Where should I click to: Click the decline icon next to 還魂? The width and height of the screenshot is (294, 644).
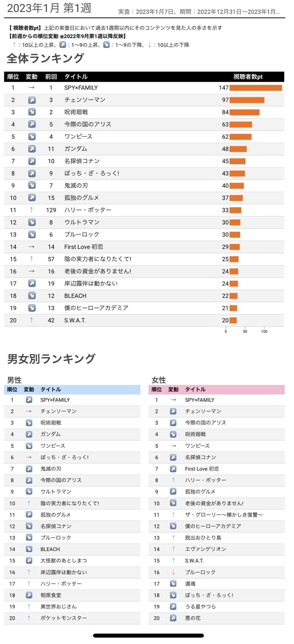coord(173,584)
